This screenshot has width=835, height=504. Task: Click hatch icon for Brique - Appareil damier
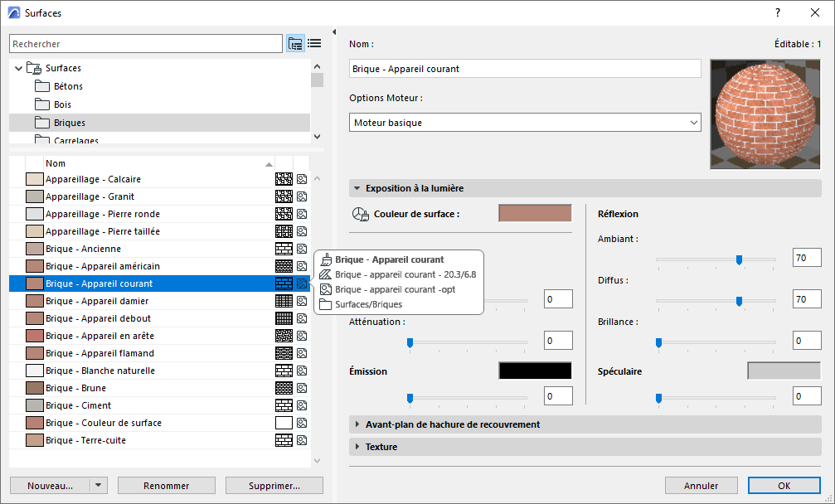click(x=284, y=301)
